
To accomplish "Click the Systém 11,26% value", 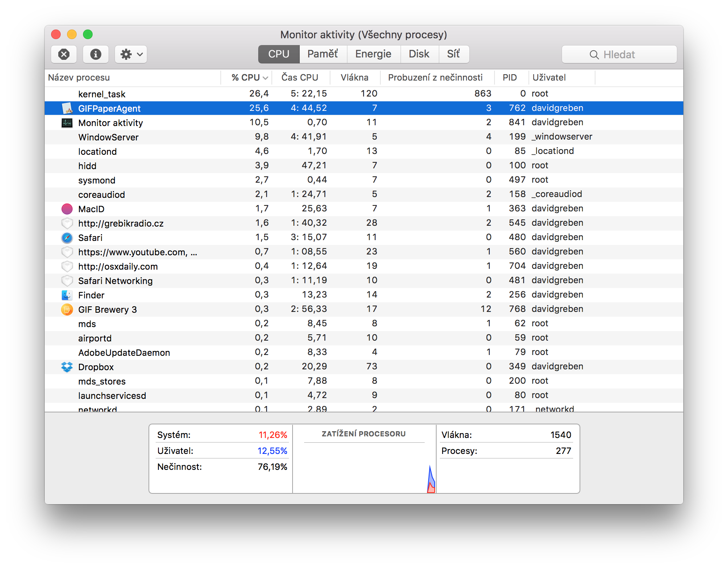I will pyautogui.click(x=273, y=435).
